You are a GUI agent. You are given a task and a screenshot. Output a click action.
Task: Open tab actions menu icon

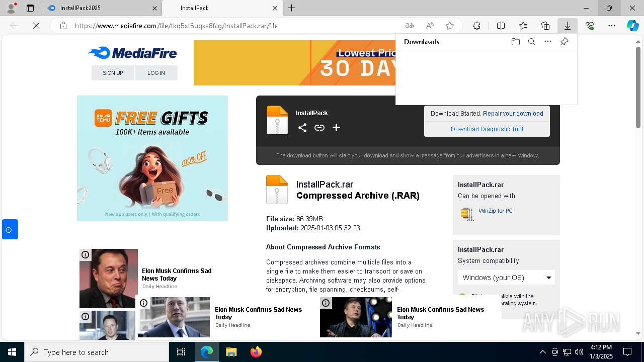click(x=30, y=8)
